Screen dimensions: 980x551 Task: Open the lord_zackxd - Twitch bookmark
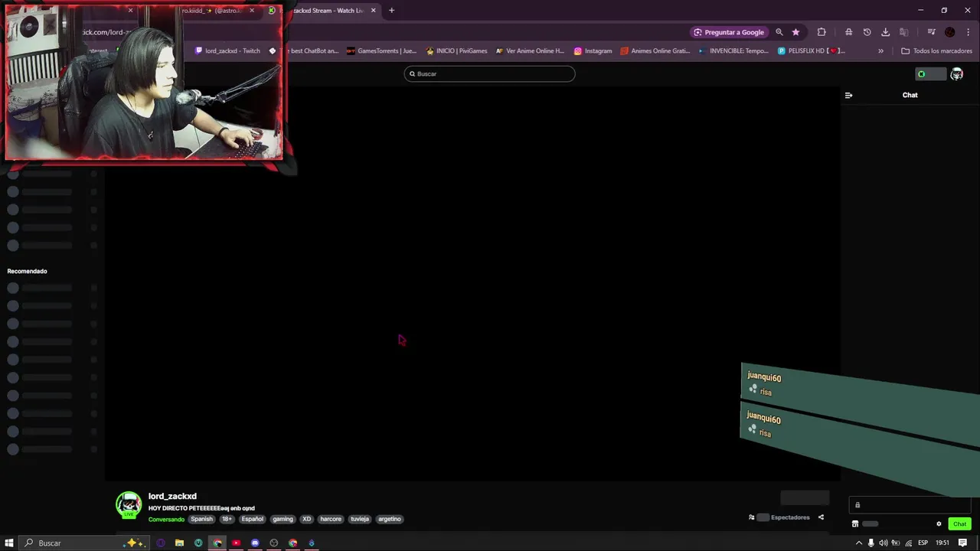[x=228, y=51]
